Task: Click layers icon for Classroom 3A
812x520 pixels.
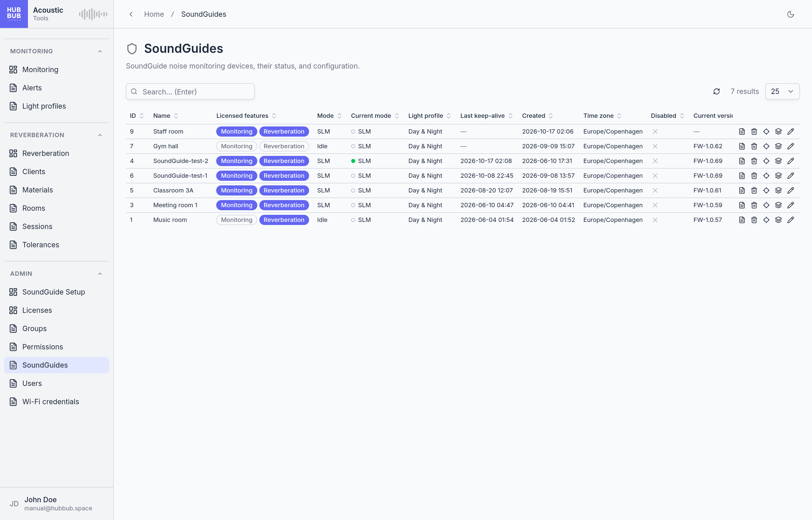Action: (778, 190)
